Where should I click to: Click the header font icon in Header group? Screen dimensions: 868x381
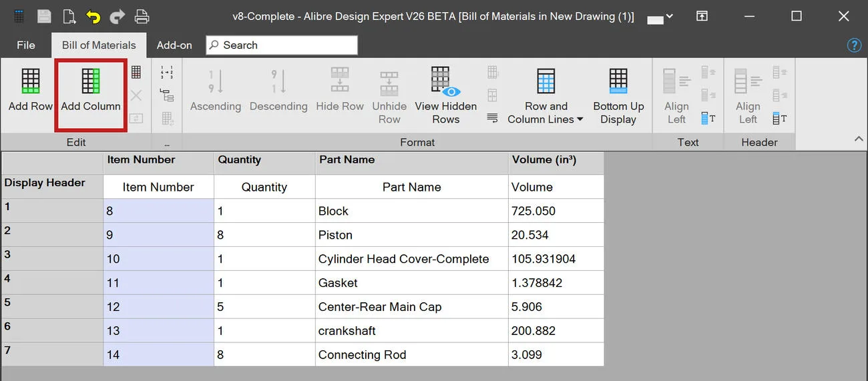[x=780, y=119]
